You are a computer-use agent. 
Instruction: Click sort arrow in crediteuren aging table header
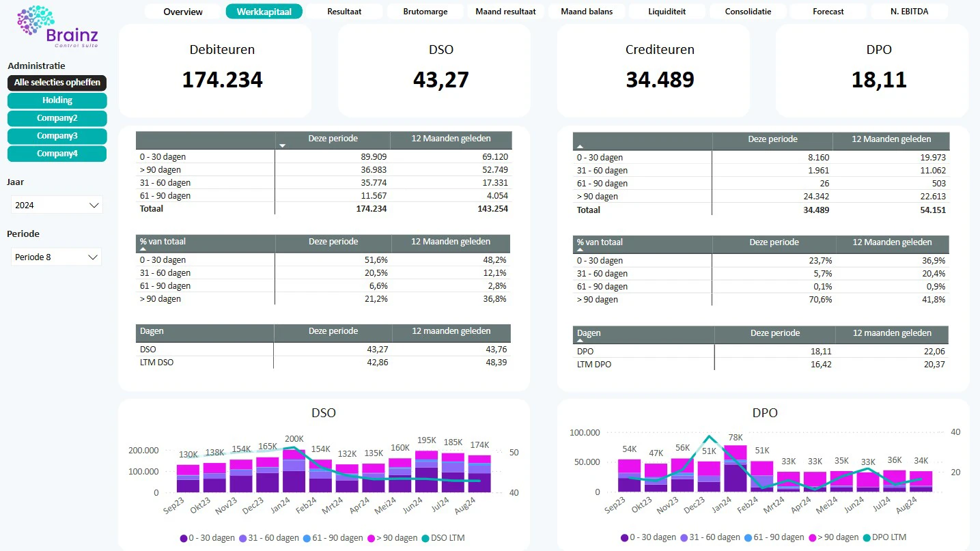tap(580, 146)
